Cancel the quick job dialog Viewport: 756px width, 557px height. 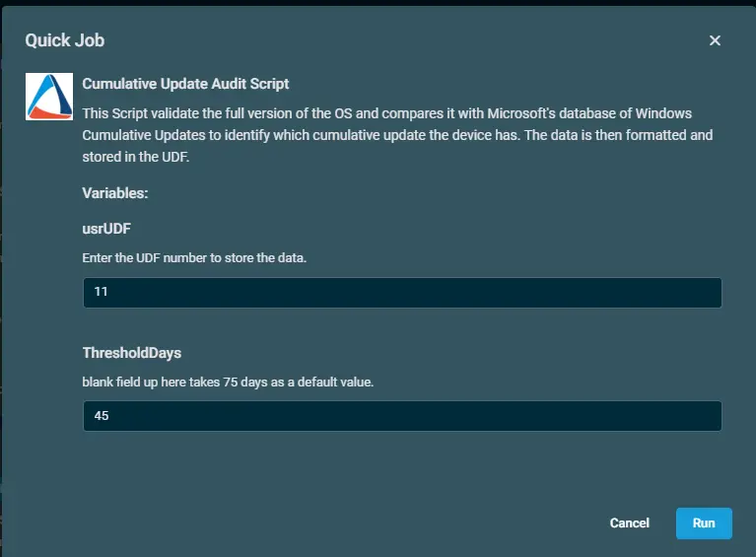[x=630, y=523]
